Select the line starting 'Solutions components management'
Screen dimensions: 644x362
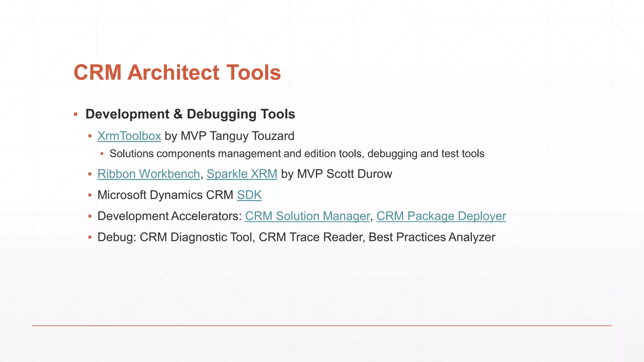(297, 154)
